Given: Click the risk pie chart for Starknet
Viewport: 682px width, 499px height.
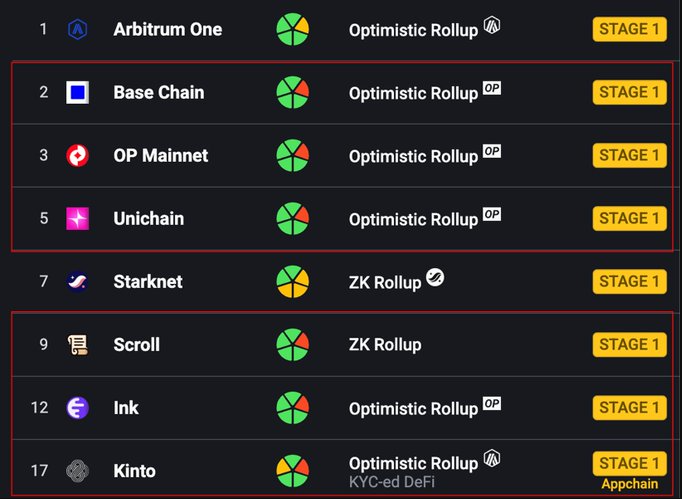Looking at the screenshot, I should pos(293,282).
